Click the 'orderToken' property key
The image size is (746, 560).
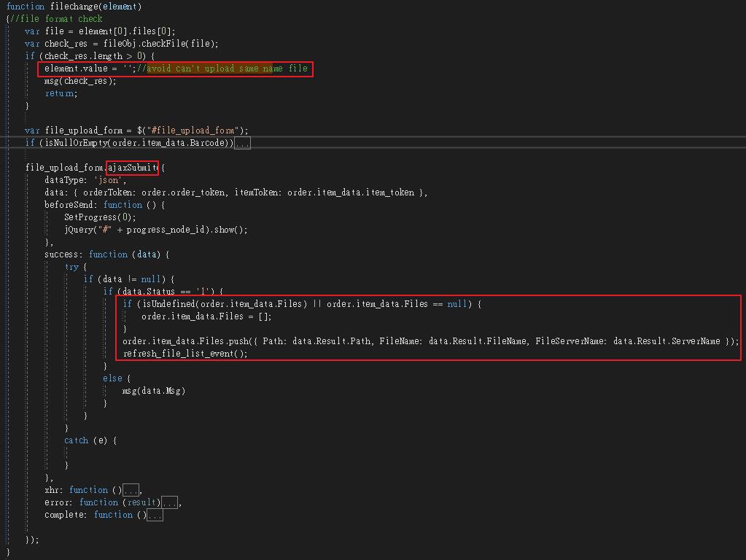pyautogui.click(x=107, y=192)
